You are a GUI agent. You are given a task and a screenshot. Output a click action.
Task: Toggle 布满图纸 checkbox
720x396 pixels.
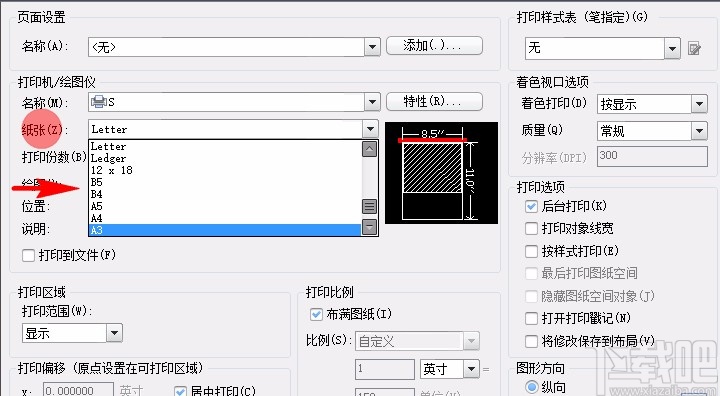pyautogui.click(x=316, y=314)
